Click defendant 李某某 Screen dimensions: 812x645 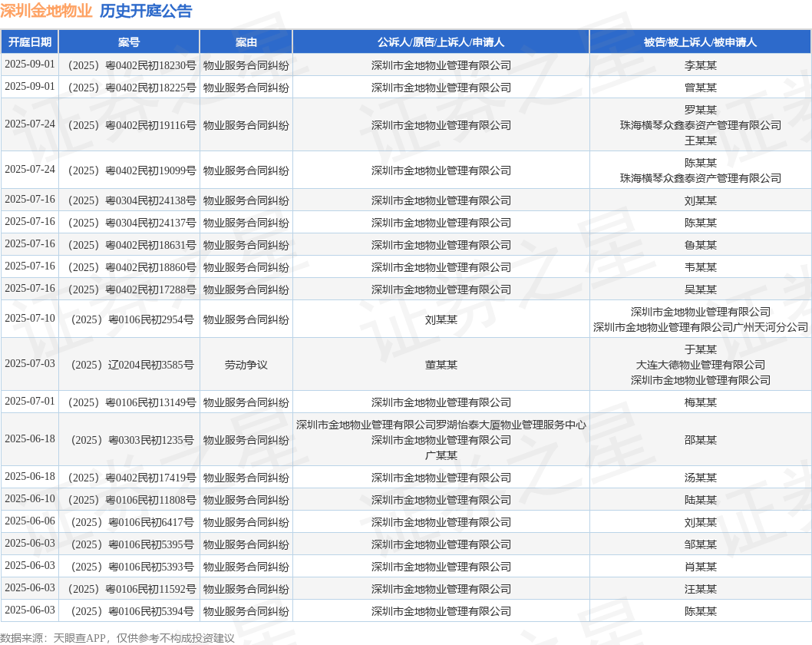(x=700, y=65)
